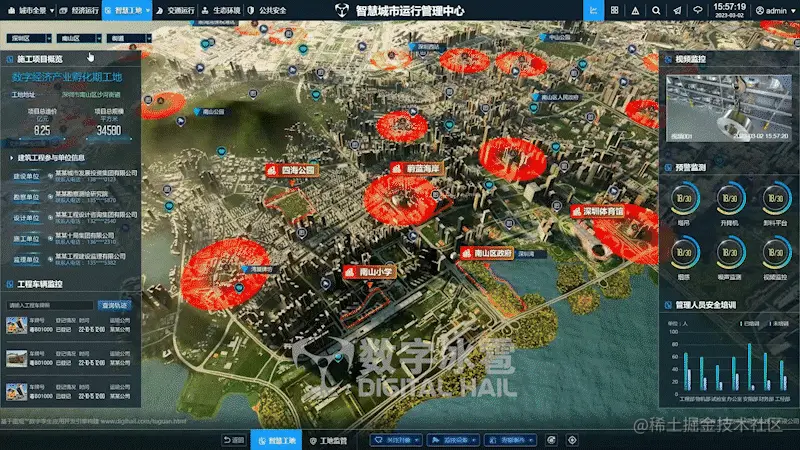Viewport: 800px width, 450px height.
Task: Click 监理单位 unit label
Action: (x=26, y=260)
